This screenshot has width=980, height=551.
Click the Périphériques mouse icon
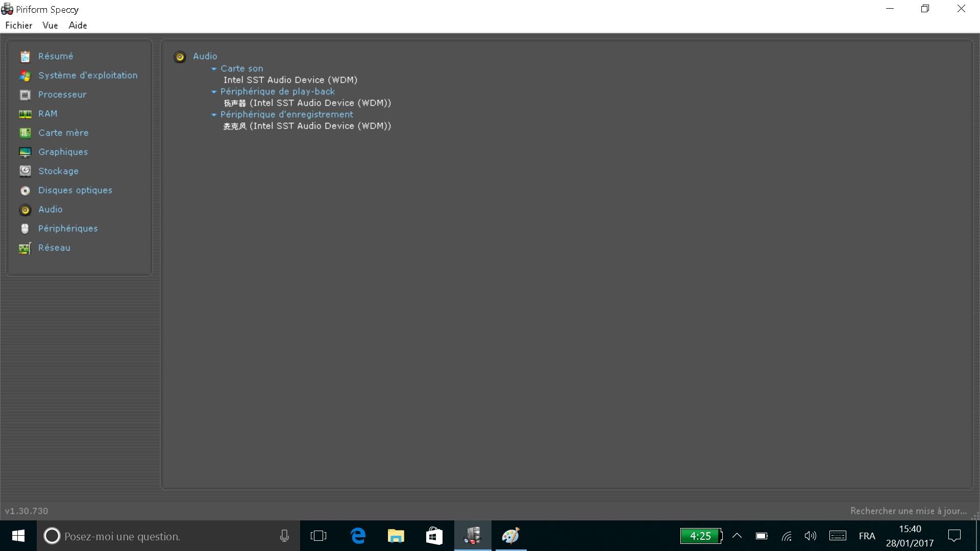click(25, 229)
